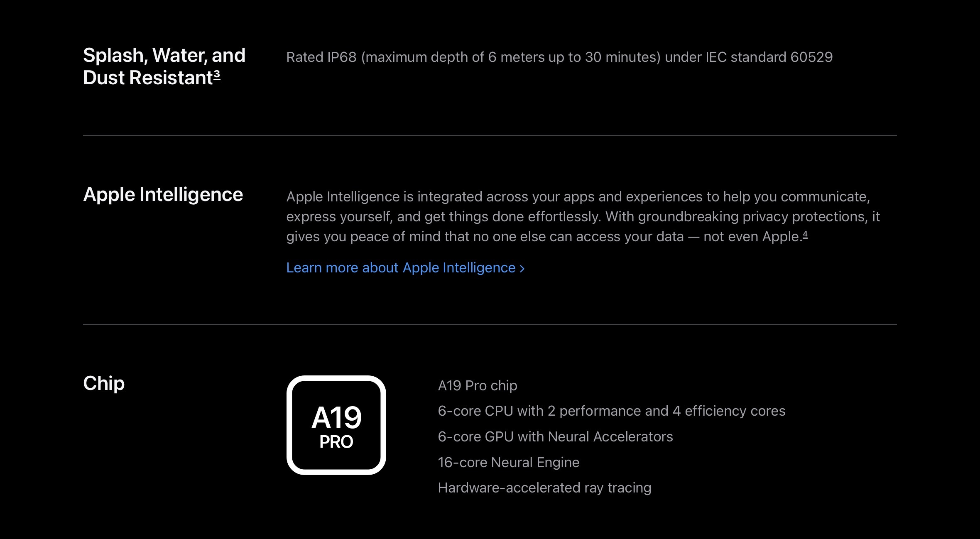Click the 'PRO' label inside the chip badge
The height and width of the screenshot is (539, 980).
point(336,441)
